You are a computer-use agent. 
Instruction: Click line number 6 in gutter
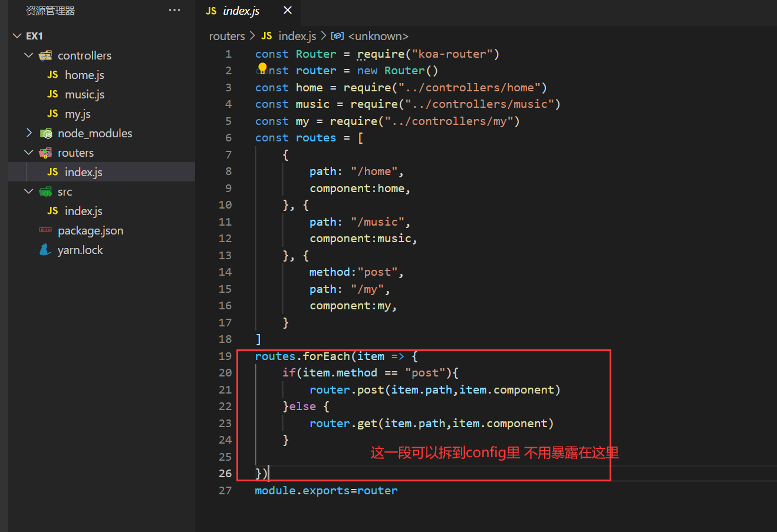tap(228, 137)
